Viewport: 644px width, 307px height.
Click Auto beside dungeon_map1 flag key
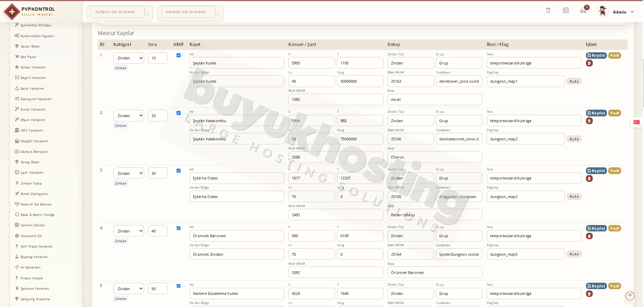574,81
